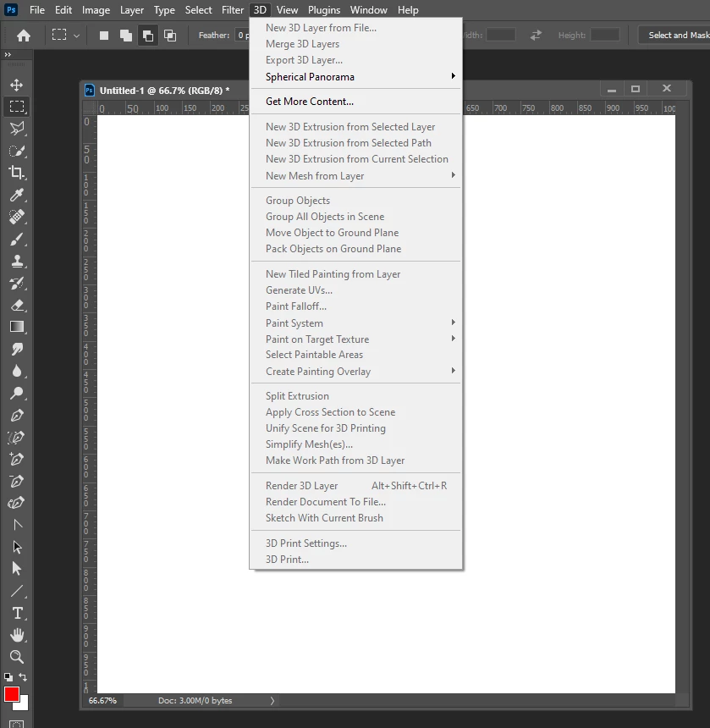Select the Eyedropper tool
The width and height of the screenshot is (710, 728).
click(17, 195)
